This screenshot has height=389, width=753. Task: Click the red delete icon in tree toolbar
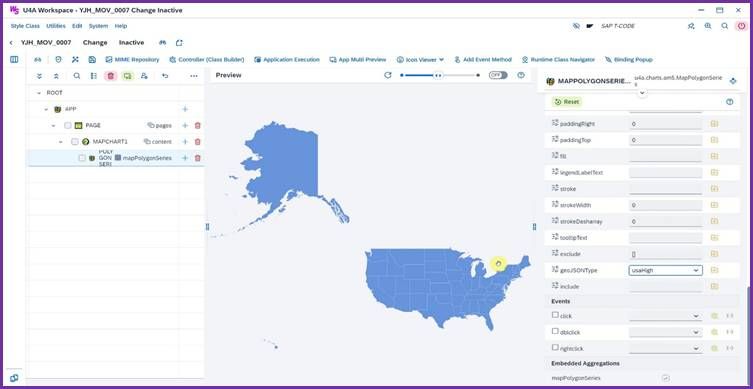(x=110, y=76)
